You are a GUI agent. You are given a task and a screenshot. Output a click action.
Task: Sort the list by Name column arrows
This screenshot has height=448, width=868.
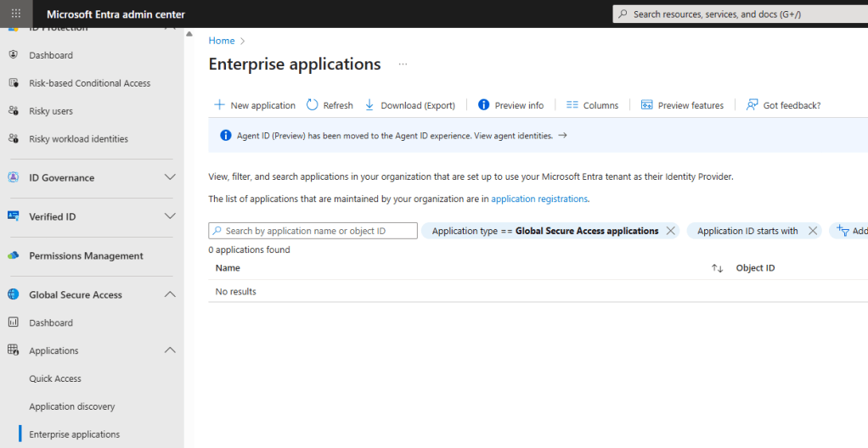717,268
